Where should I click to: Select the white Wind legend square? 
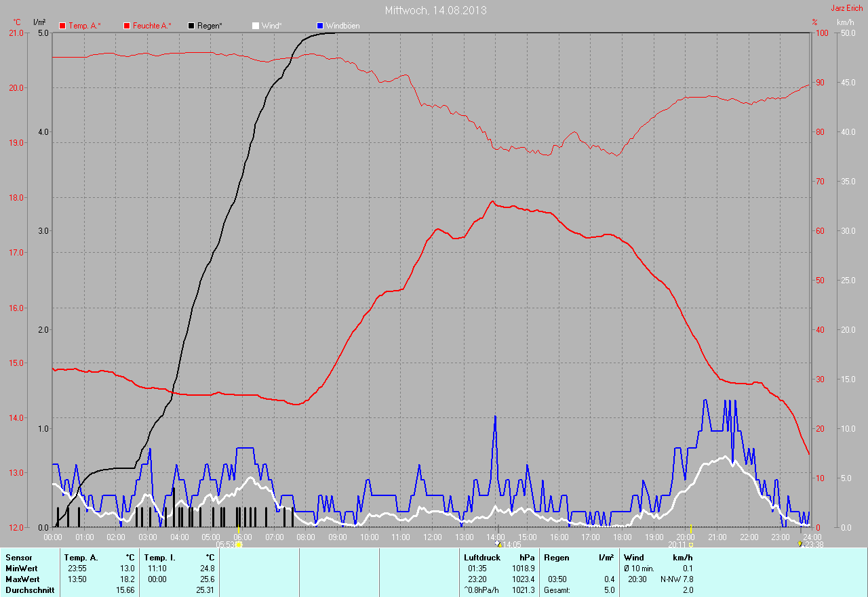pos(256,26)
